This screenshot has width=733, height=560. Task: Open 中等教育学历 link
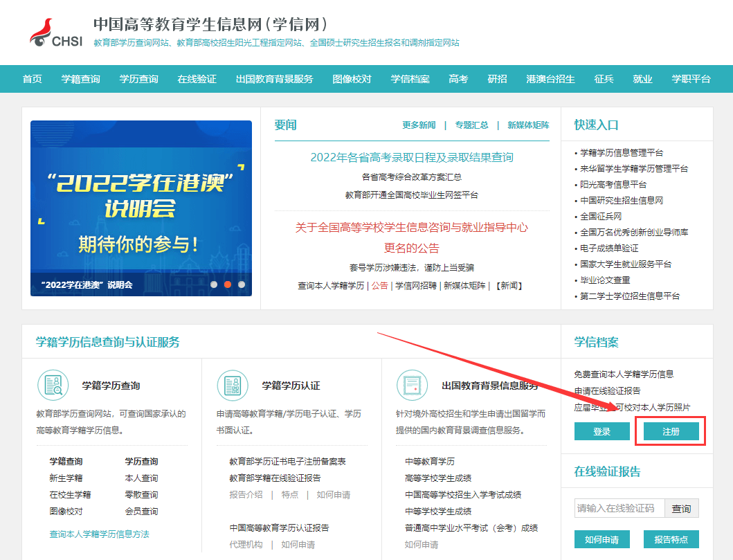click(430, 462)
